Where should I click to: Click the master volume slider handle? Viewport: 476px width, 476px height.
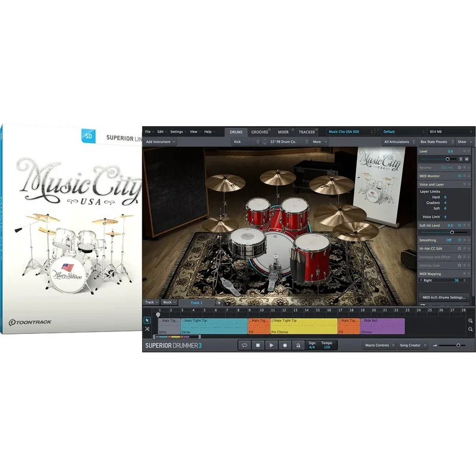[x=458, y=345]
